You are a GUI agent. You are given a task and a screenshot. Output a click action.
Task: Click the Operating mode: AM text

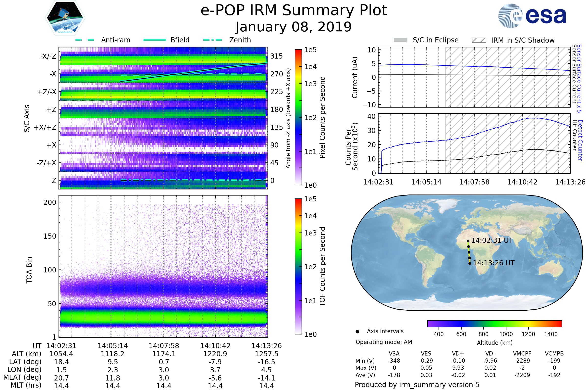tap(384, 342)
